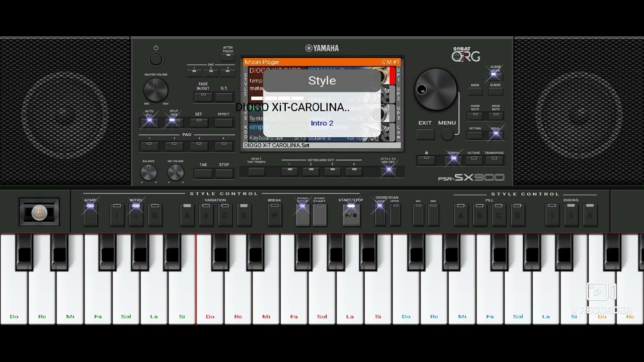The height and width of the screenshot is (362, 644).
Task: Toggle the PEDAL button
Action: click(x=496, y=135)
